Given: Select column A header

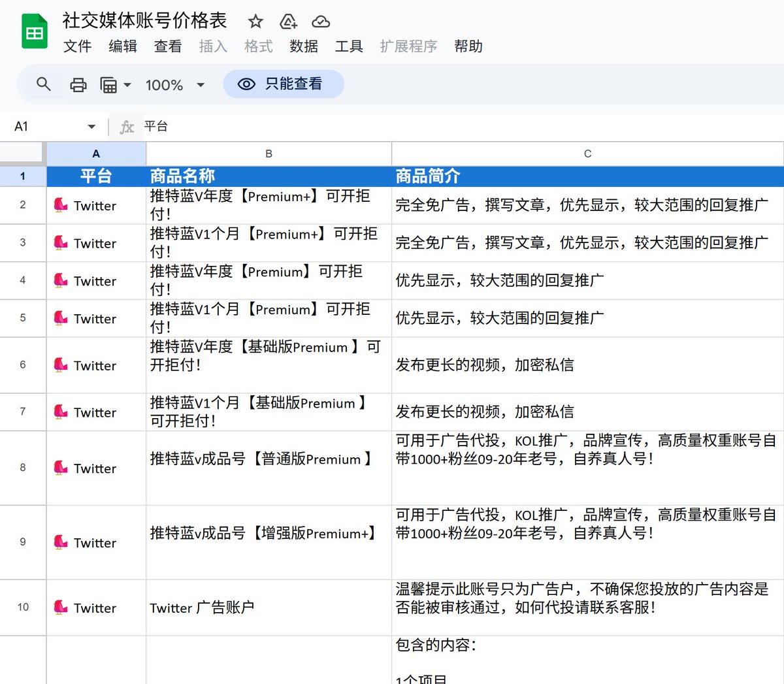Looking at the screenshot, I should tap(96, 154).
